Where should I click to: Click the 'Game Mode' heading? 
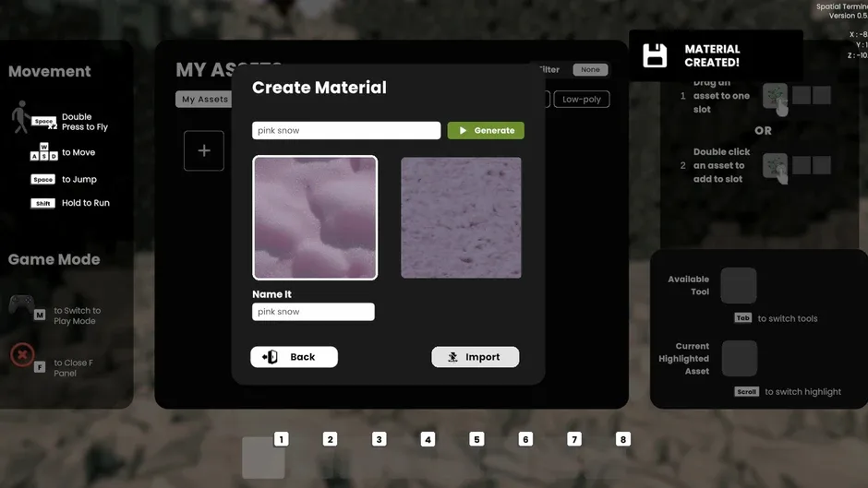[54, 259]
